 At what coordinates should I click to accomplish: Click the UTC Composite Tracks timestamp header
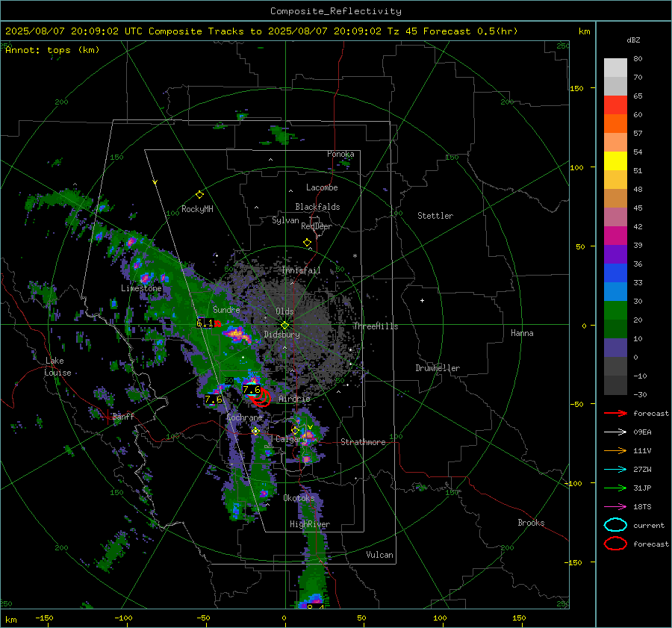click(x=261, y=31)
